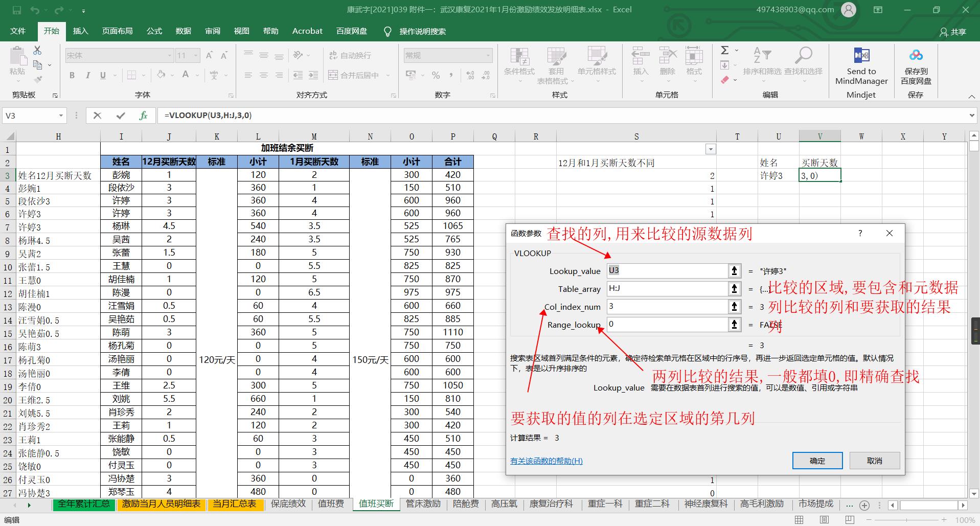980x526 pixels.
Task: Toggle Italic formatting button
Action: [87, 75]
